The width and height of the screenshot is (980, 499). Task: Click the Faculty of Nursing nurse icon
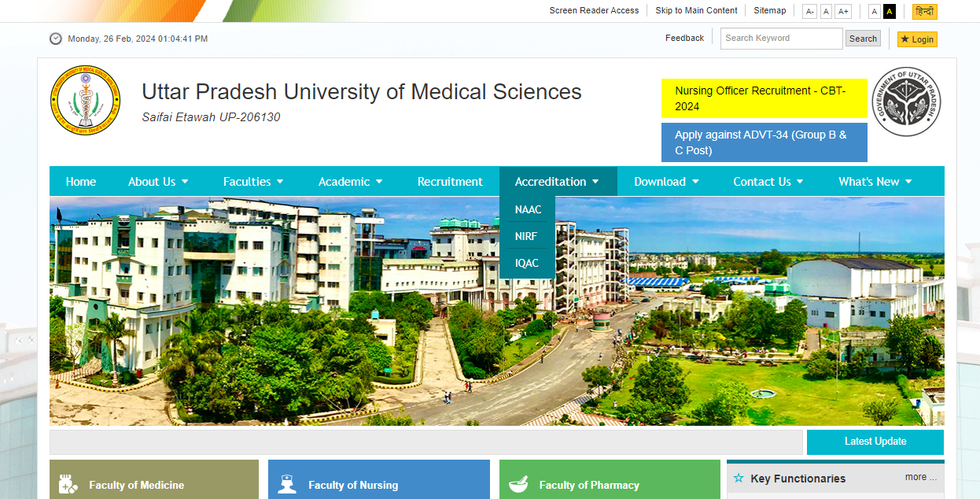[287, 484]
